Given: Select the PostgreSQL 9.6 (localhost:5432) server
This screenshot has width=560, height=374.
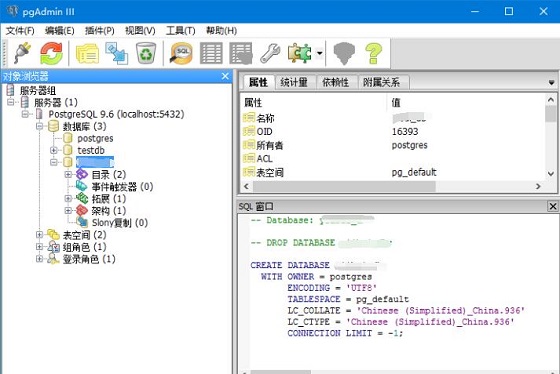Looking at the screenshot, I should point(116,114).
